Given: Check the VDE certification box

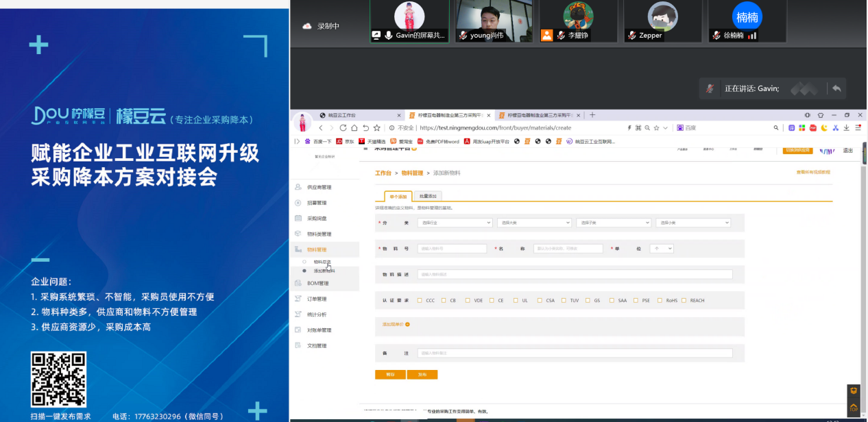Looking at the screenshot, I should tap(468, 300).
